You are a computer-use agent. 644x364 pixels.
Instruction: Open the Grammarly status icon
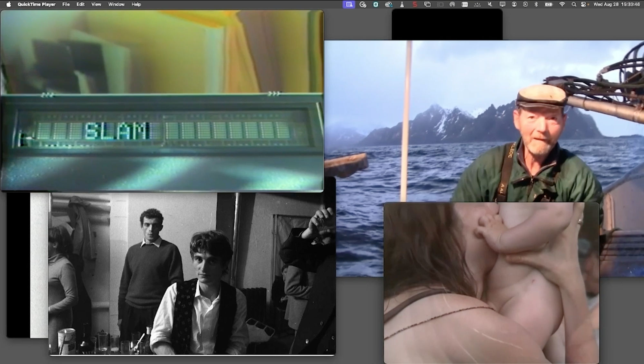pos(375,4)
